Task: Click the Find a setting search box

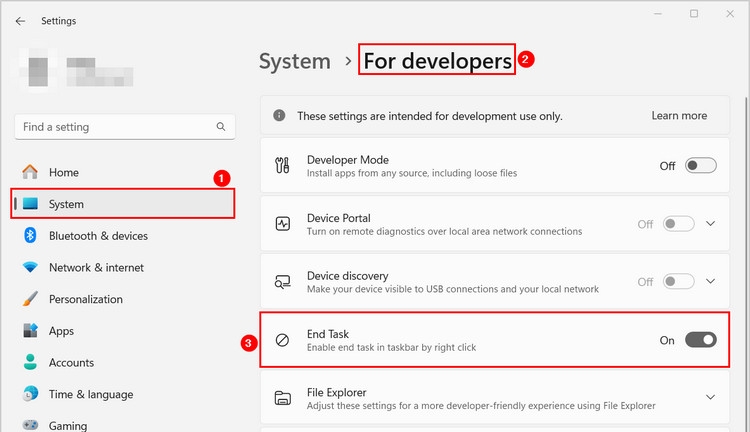Action: pyautogui.click(x=125, y=127)
